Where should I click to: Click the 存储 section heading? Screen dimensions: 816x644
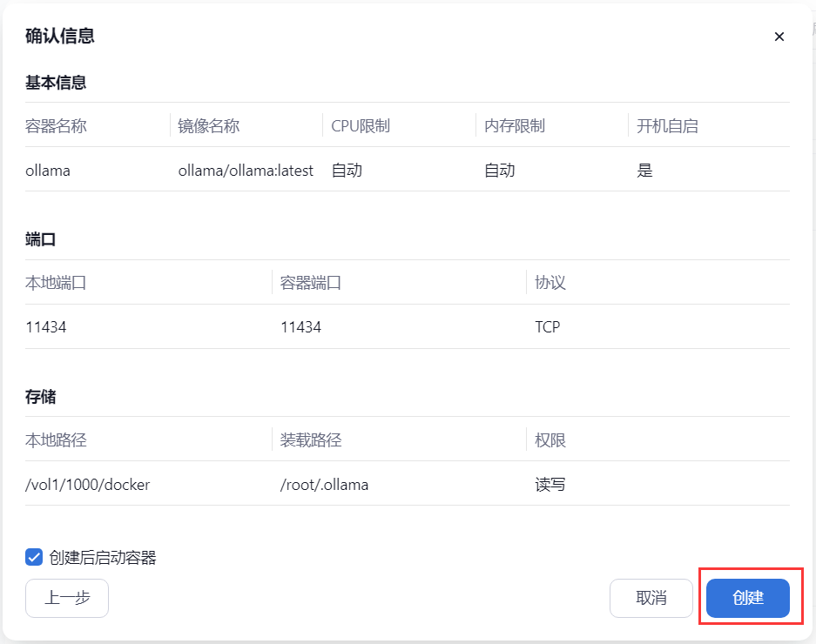point(41,397)
